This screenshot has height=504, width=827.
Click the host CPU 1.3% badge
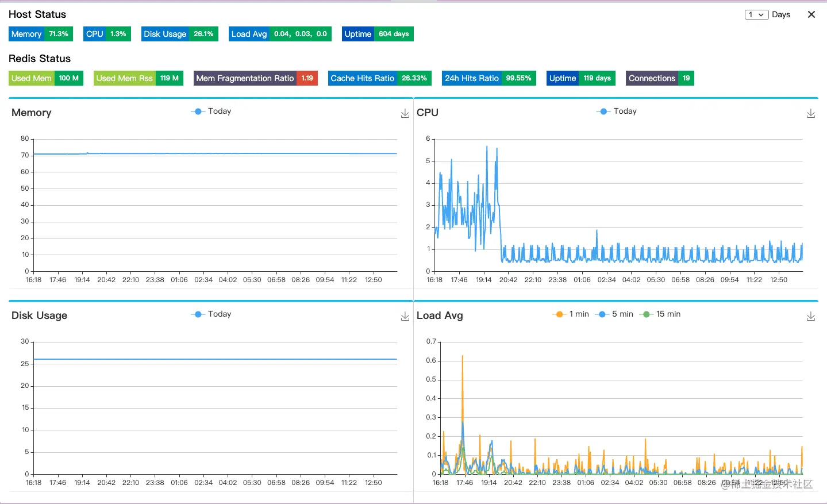[107, 34]
